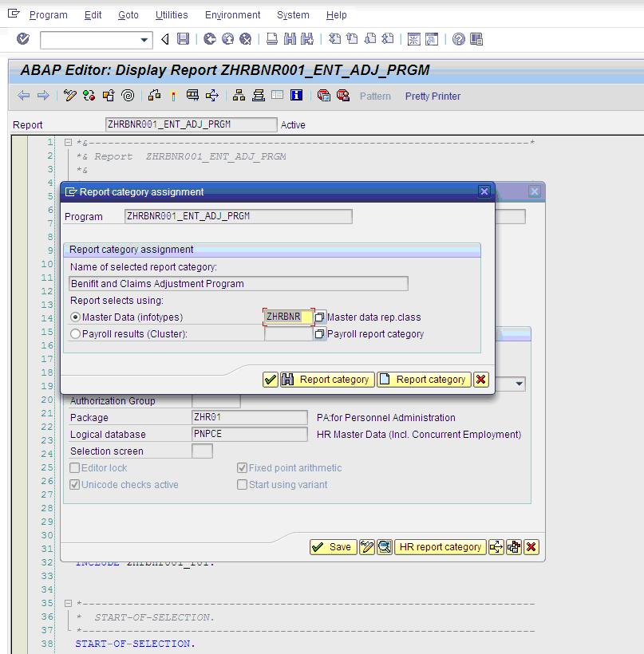644x654 pixels.
Task: Select the Payroll results (Cluster) radio button
Action: coord(75,334)
